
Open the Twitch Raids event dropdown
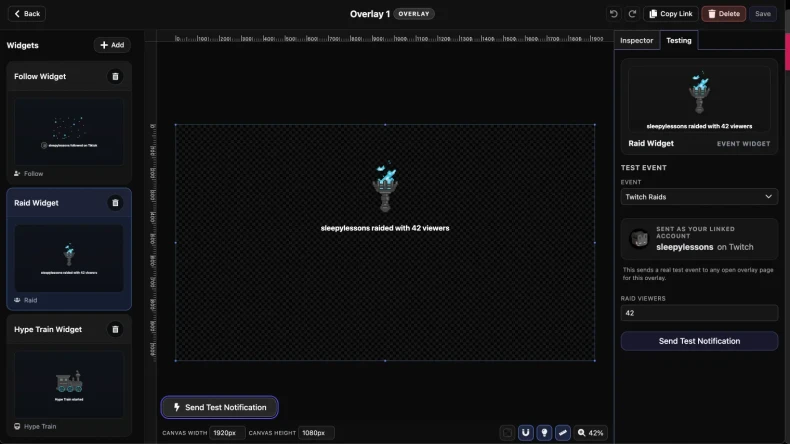(x=699, y=197)
